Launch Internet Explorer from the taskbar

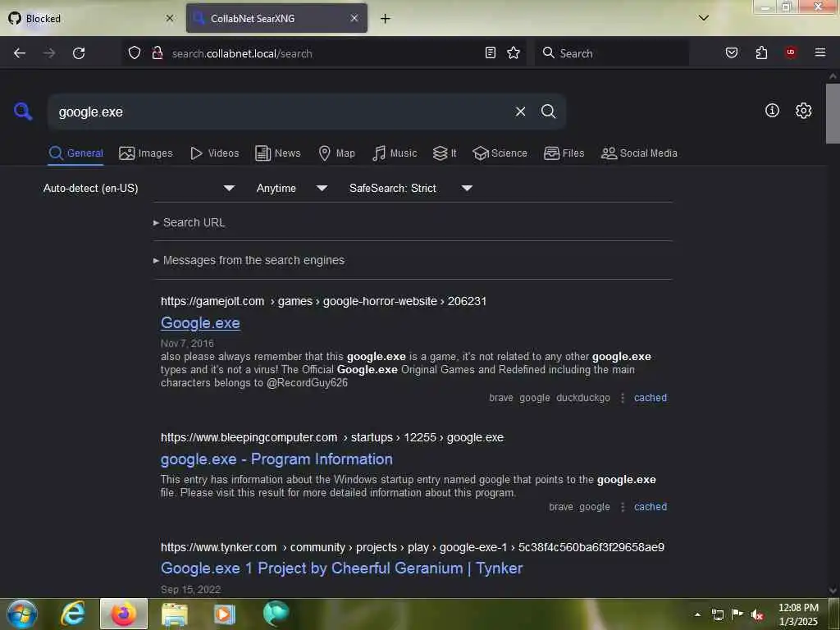(x=73, y=614)
